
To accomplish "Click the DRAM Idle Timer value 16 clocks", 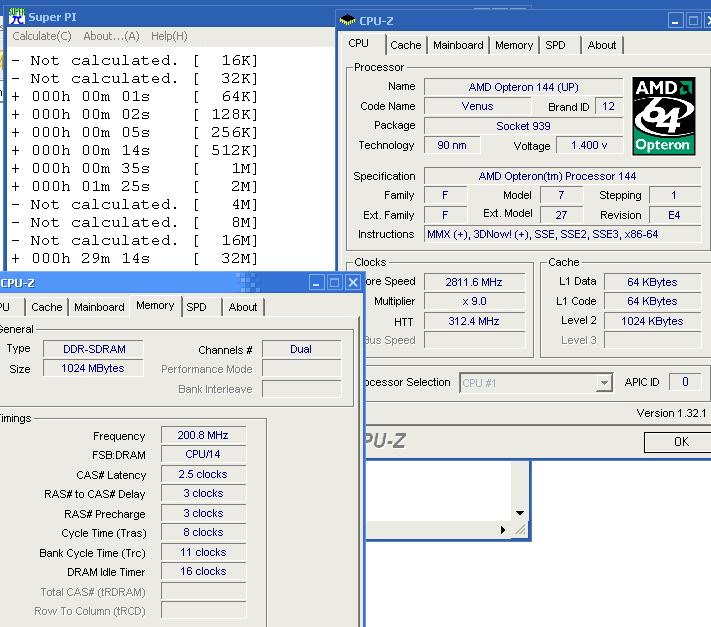I will point(203,571).
